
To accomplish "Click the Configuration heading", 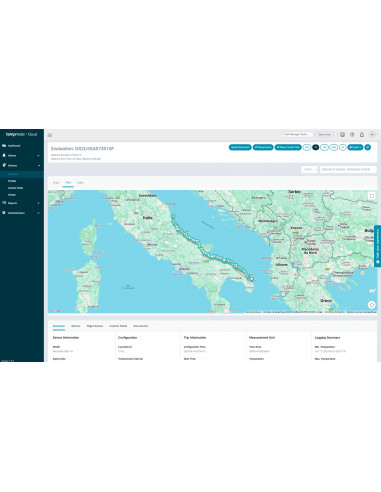I will (x=128, y=338).
